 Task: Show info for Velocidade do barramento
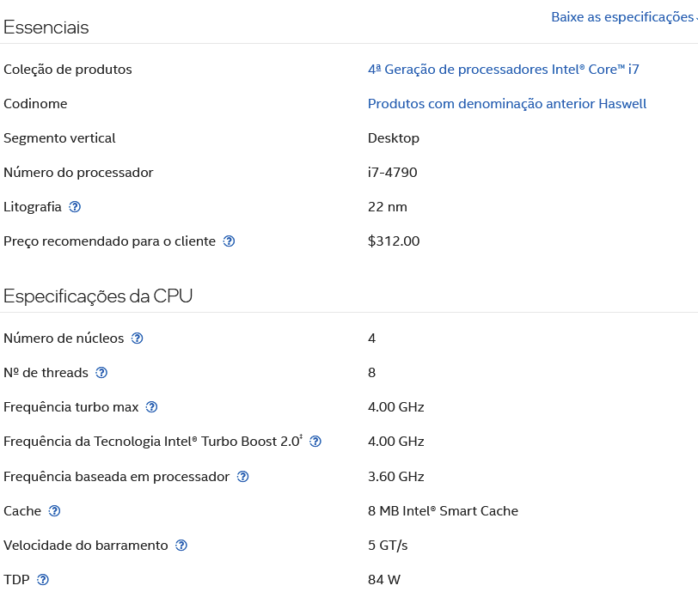coord(181,545)
